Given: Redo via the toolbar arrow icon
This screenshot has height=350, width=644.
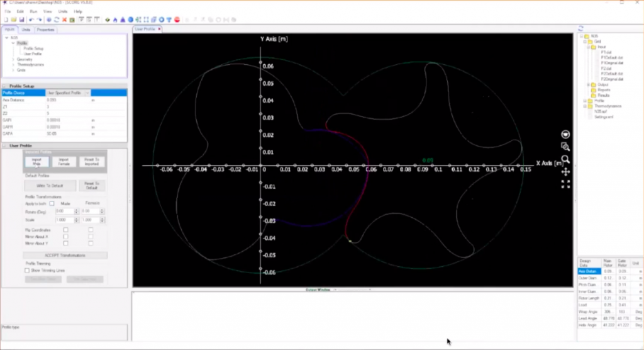Looking at the screenshot, I should point(40,20).
